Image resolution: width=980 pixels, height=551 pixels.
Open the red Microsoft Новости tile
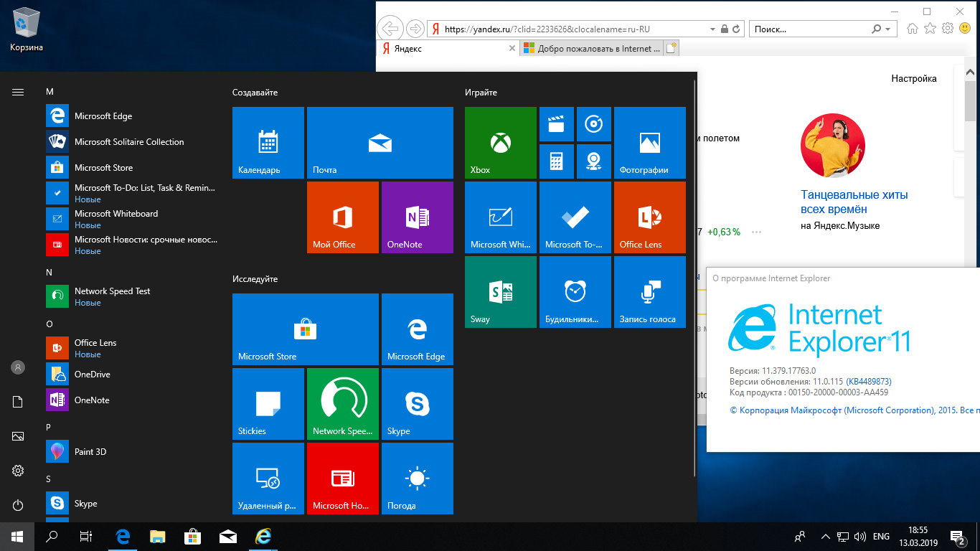click(x=343, y=479)
